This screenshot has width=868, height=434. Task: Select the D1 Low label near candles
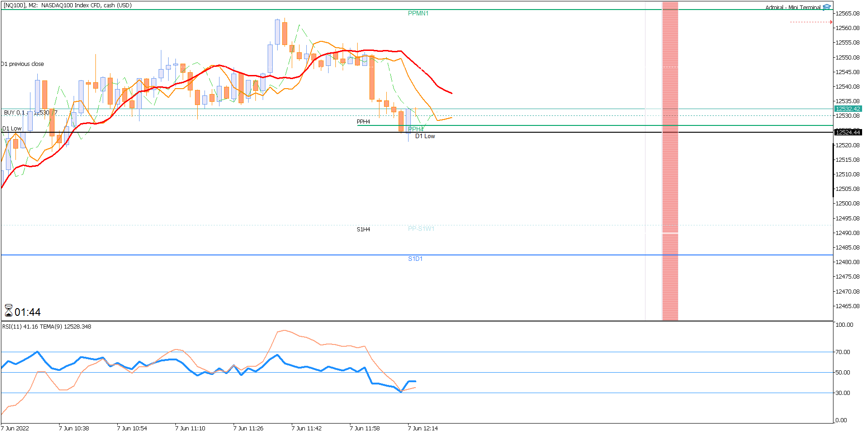[x=425, y=136]
